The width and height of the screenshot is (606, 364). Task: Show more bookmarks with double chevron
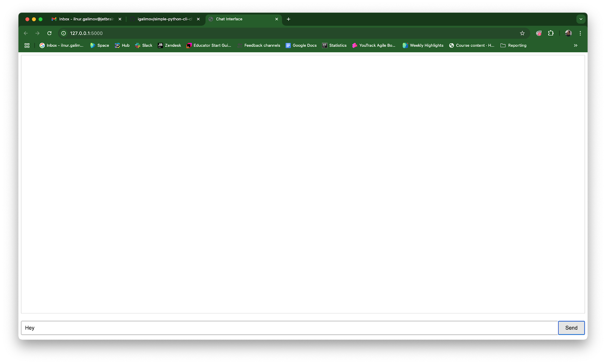pyautogui.click(x=576, y=45)
